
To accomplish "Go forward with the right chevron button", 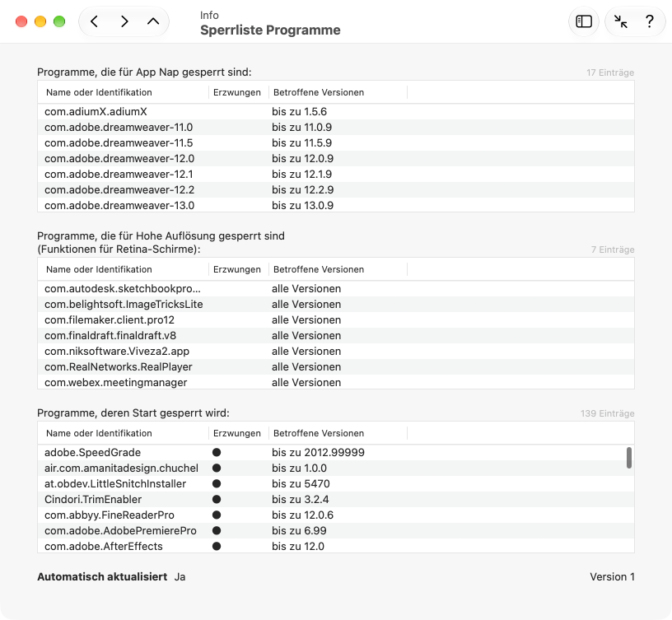I will [124, 21].
